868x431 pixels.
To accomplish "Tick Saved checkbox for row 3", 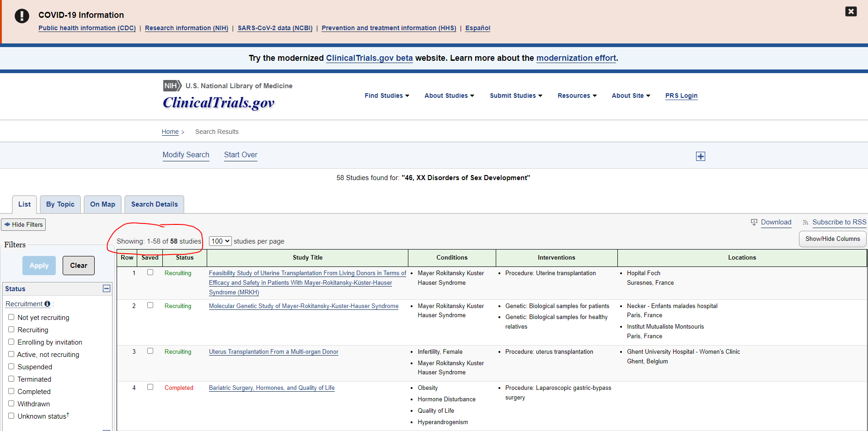I will pyautogui.click(x=150, y=351).
